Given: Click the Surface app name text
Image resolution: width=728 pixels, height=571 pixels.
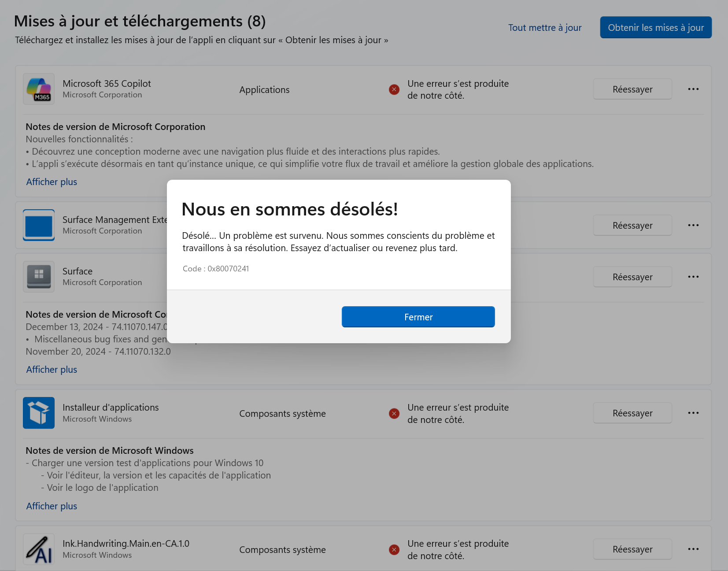Looking at the screenshot, I should click(x=78, y=271).
